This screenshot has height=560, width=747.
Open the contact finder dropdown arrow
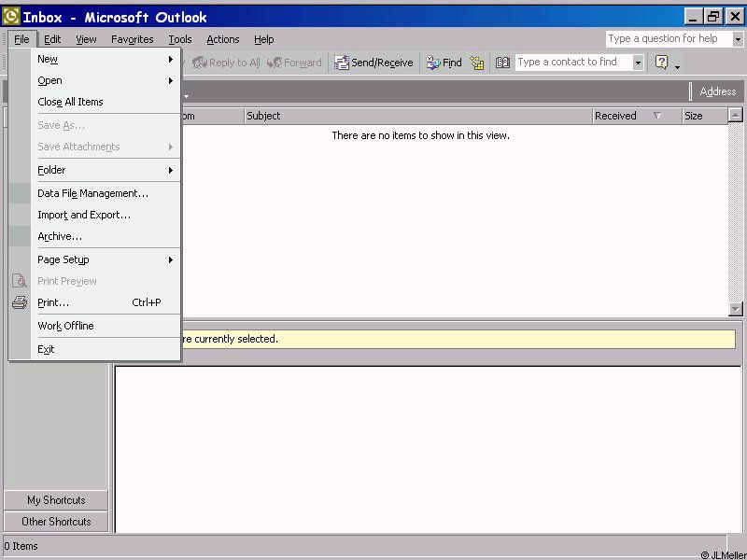[x=638, y=63]
